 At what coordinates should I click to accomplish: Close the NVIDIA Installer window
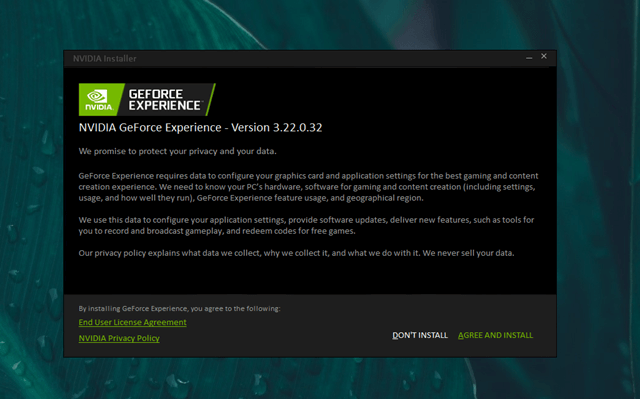point(544,56)
